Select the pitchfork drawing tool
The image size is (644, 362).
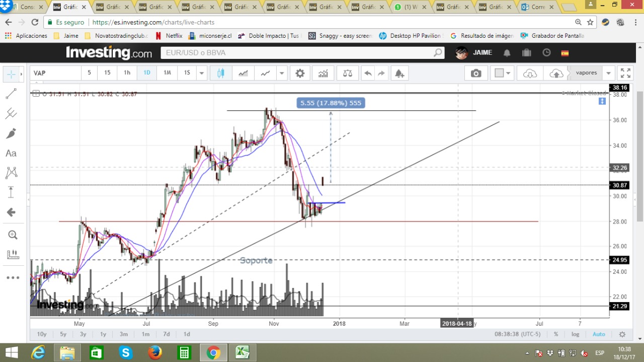click(11, 114)
